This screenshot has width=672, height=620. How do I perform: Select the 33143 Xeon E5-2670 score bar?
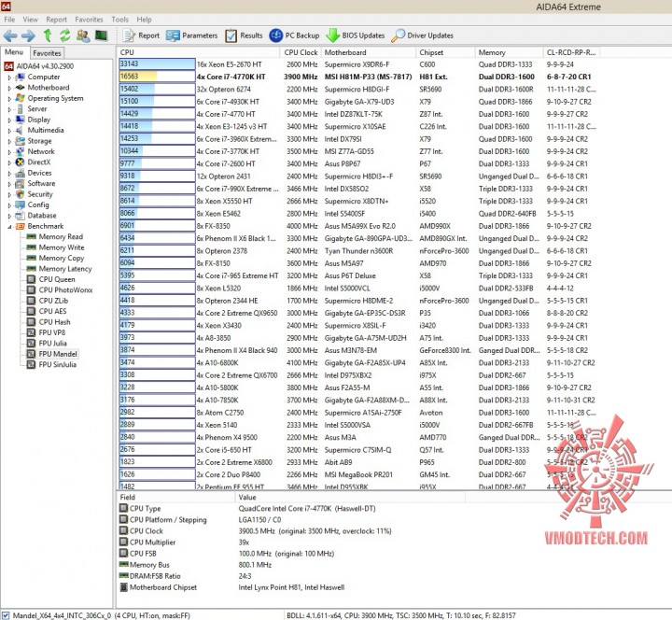tap(157, 63)
